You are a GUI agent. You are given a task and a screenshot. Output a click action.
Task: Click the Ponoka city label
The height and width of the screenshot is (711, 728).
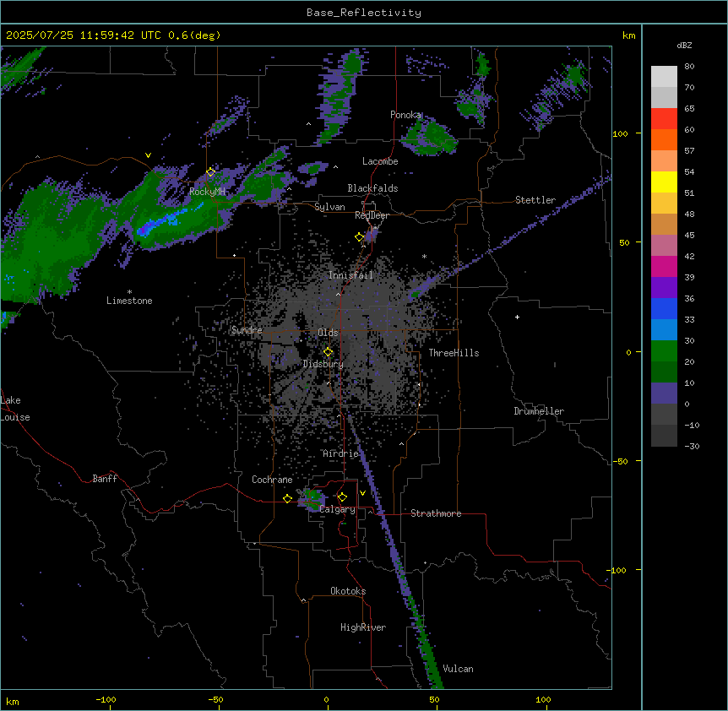pyautogui.click(x=405, y=115)
